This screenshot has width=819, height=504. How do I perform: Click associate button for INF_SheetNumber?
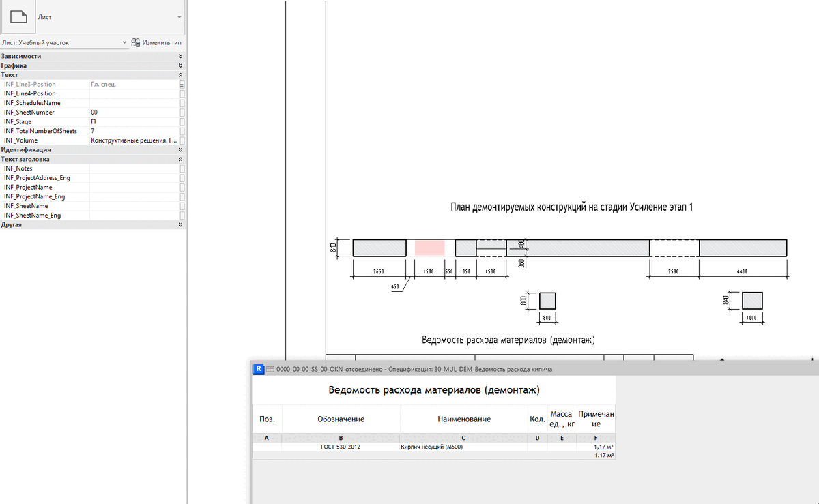pyautogui.click(x=182, y=112)
